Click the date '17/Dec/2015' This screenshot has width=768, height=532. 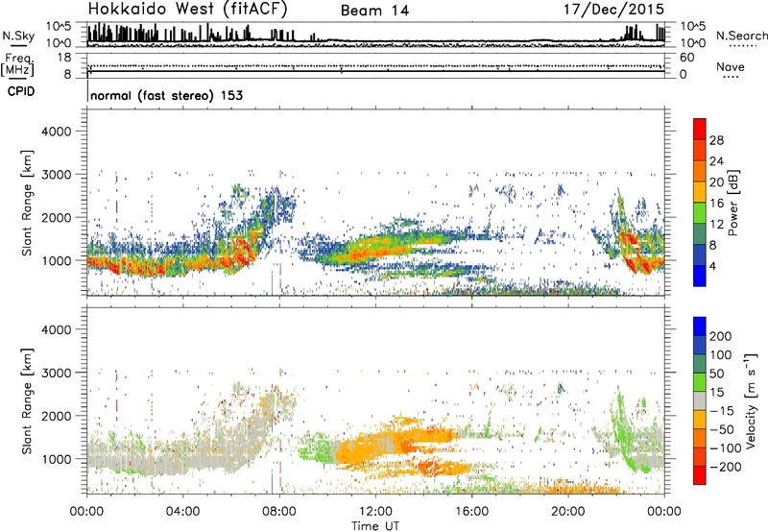coord(613,10)
